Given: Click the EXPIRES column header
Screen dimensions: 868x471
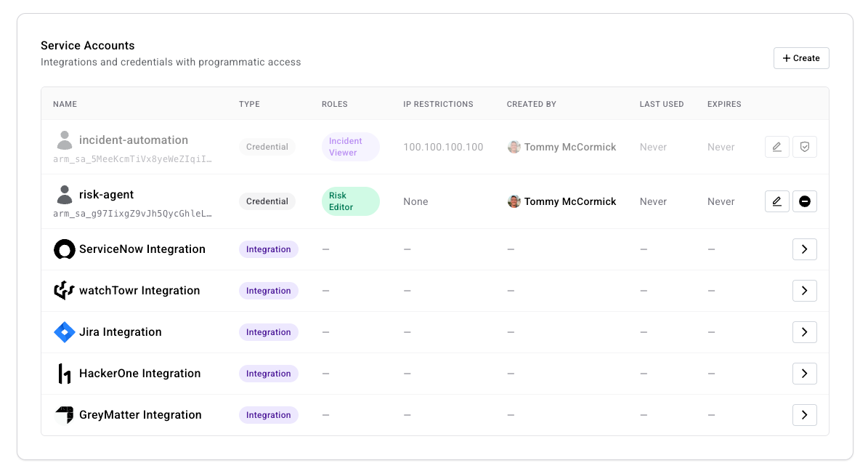Looking at the screenshot, I should click(724, 104).
